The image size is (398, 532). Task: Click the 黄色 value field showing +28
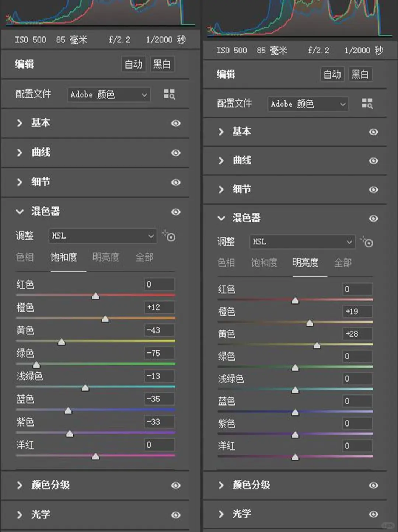(357, 334)
